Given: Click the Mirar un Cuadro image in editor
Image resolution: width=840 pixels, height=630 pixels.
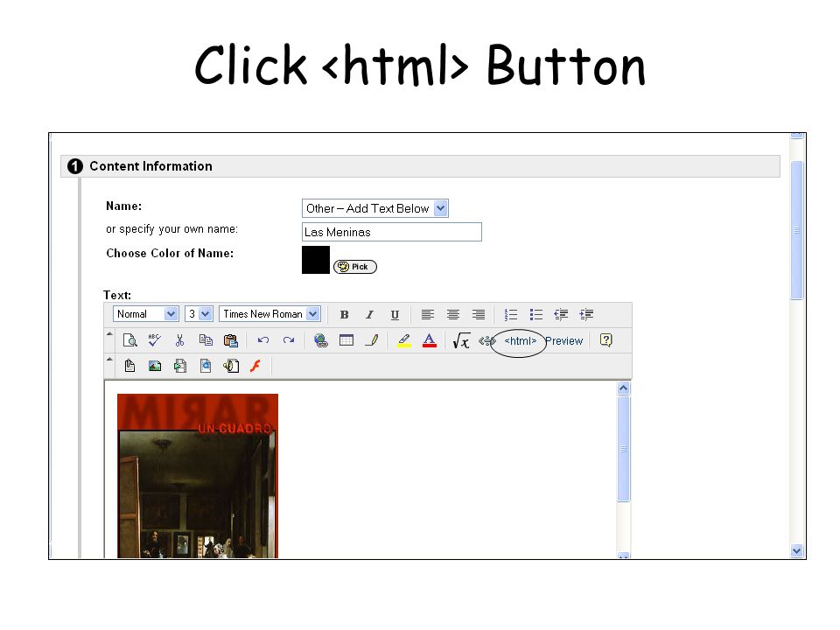Looking at the screenshot, I should [198, 476].
